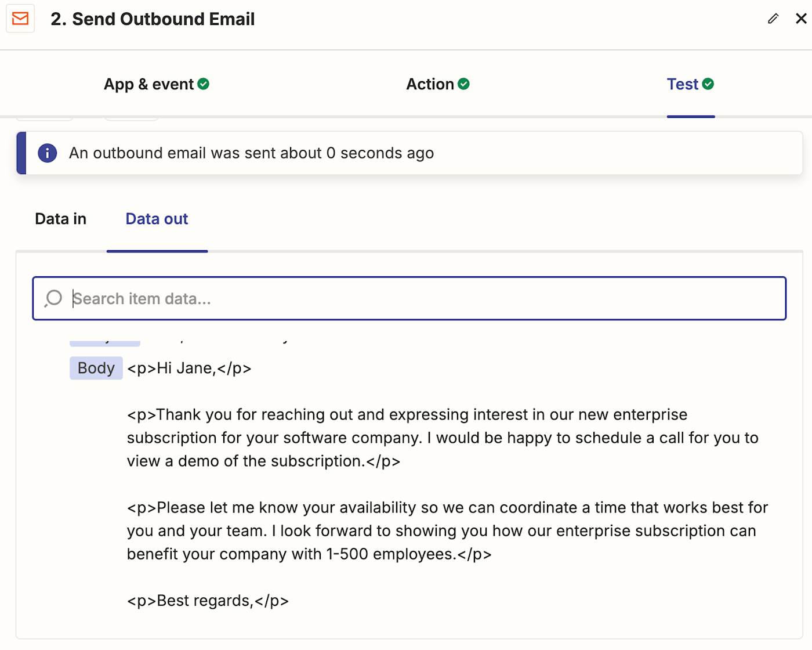Click the pencil rename step icon
The height and width of the screenshot is (650, 812).
(773, 19)
